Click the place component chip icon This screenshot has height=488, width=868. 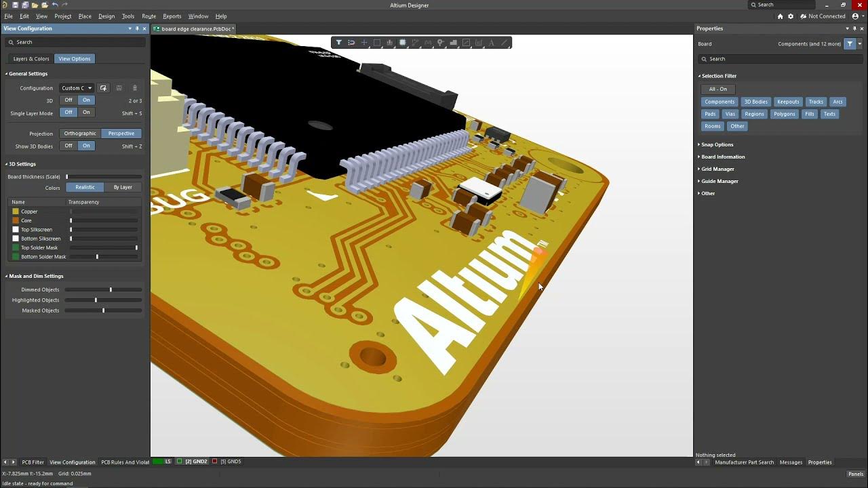tap(402, 43)
